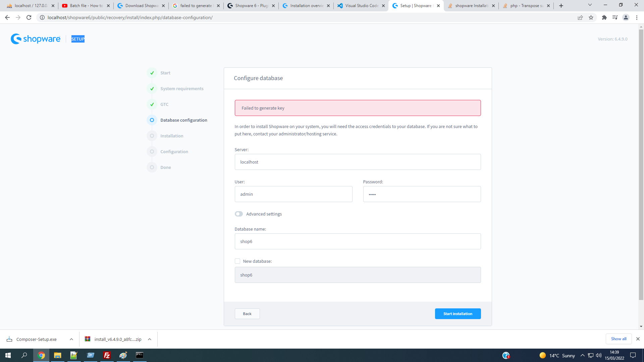
Task: Close the 'failed to generate' tab
Action: tap(218, 6)
